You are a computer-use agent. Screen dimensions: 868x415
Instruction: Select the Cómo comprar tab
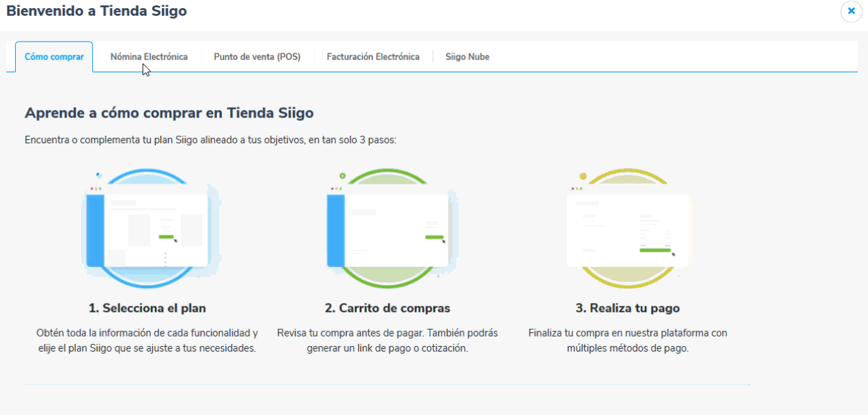(54, 57)
